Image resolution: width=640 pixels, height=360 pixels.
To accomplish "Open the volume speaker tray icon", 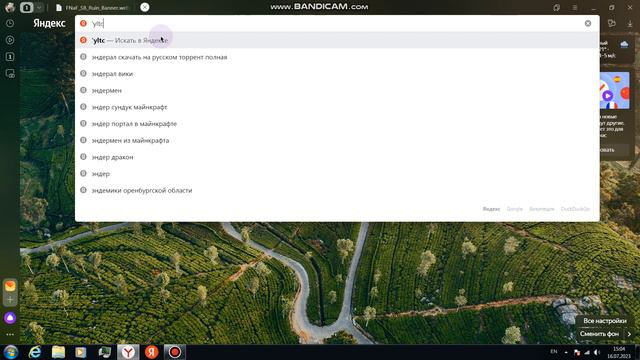I will tap(597, 352).
